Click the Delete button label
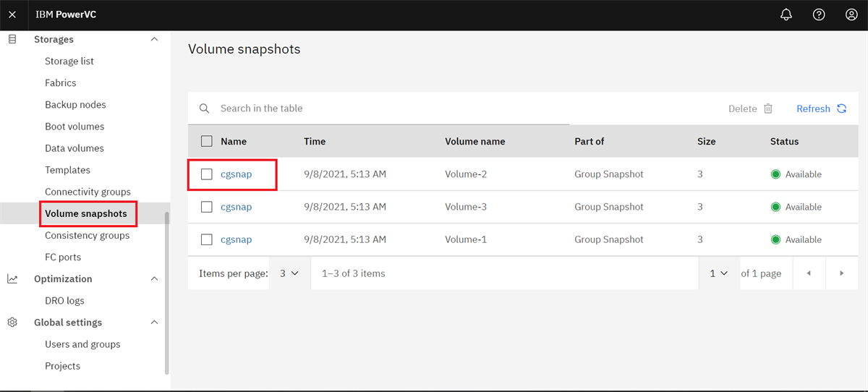The height and width of the screenshot is (392, 868). [742, 108]
